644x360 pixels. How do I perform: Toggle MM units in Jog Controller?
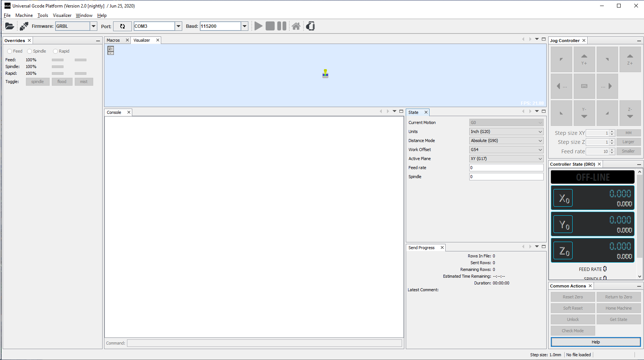click(629, 133)
